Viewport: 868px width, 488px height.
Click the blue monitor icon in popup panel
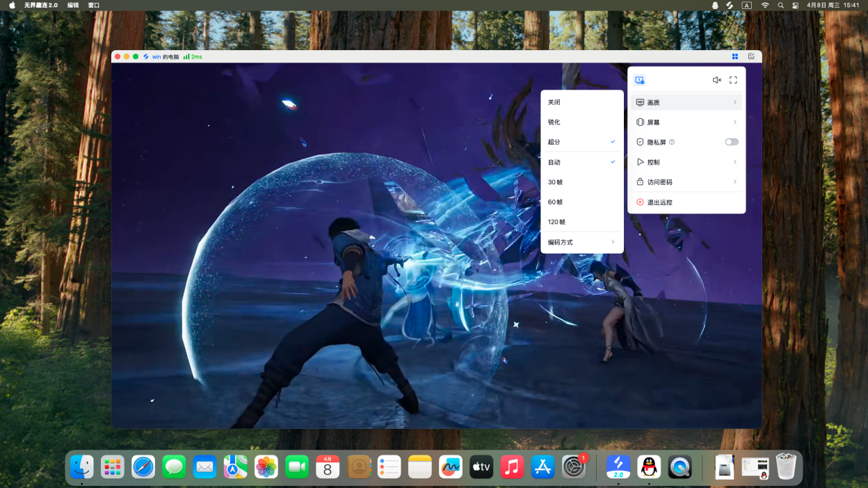click(x=639, y=80)
